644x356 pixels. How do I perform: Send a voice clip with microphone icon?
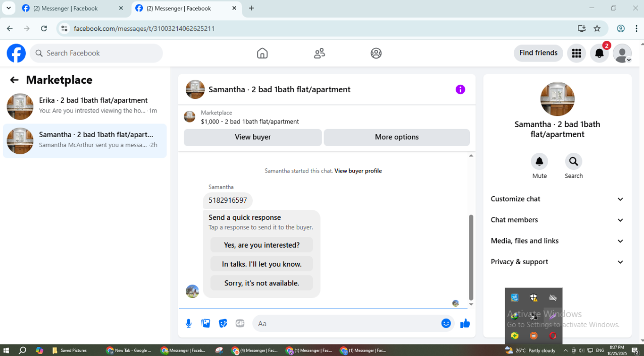(189, 323)
